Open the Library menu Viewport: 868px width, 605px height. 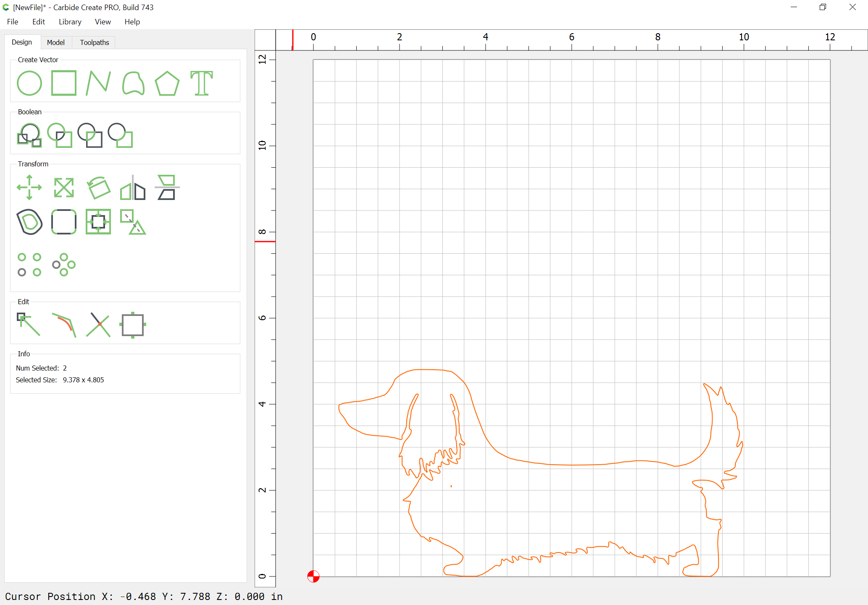click(70, 22)
